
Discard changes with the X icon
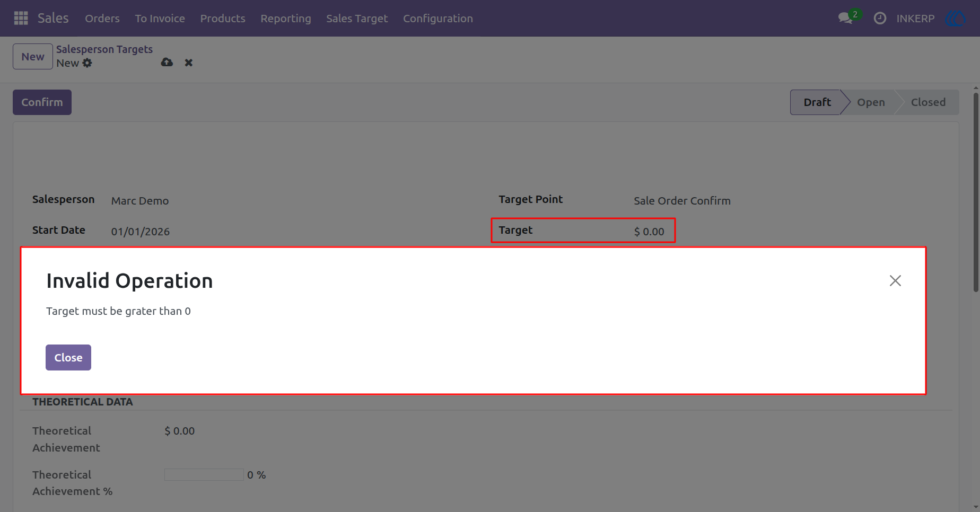pyautogui.click(x=189, y=63)
